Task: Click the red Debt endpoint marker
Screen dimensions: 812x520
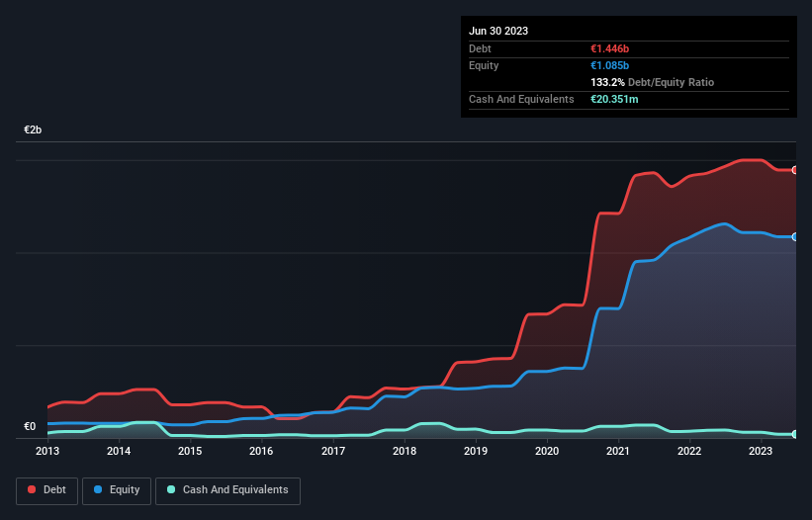Action: (795, 170)
